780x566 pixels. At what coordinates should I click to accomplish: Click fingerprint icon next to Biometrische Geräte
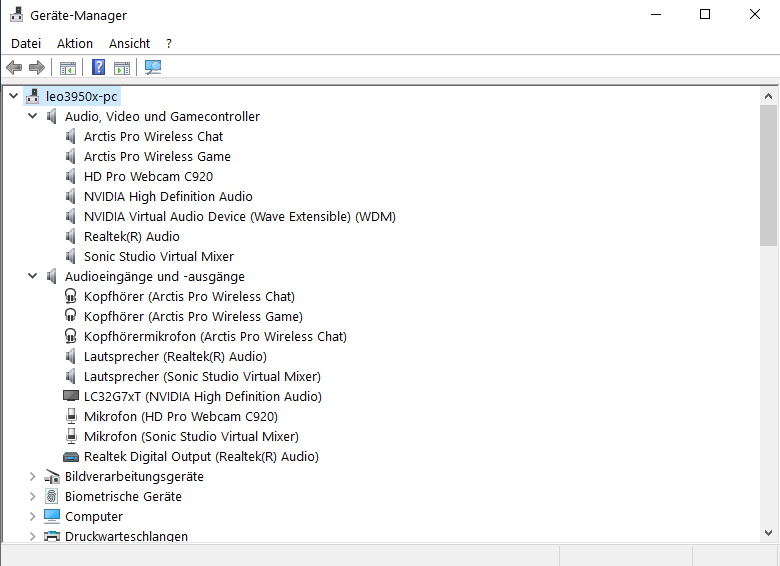point(52,496)
